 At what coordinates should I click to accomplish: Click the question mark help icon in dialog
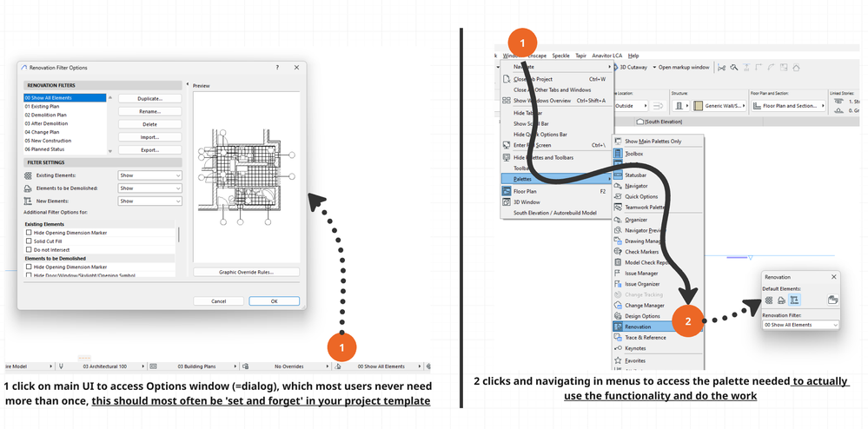click(277, 68)
